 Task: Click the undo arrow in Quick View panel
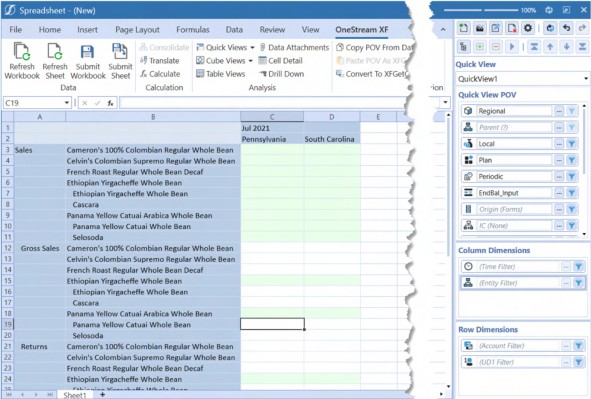tap(566, 28)
